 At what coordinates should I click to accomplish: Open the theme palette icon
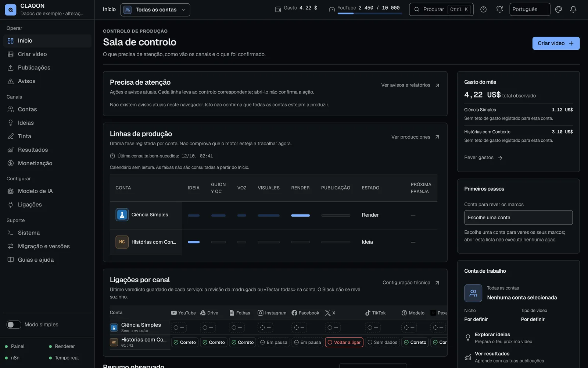pyautogui.click(x=558, y=10)
